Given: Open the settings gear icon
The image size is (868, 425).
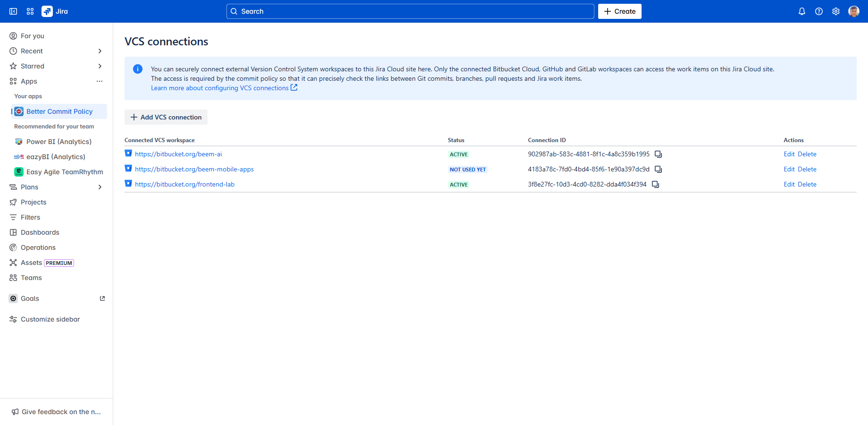Looking at the screenshot, I should click(836, 11).
